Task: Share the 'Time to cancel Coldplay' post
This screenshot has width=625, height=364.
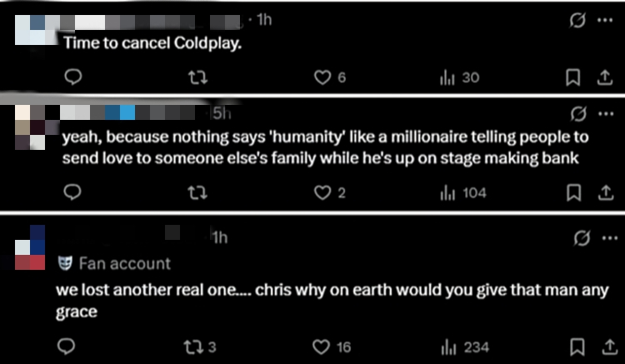Action: (602, 77)
